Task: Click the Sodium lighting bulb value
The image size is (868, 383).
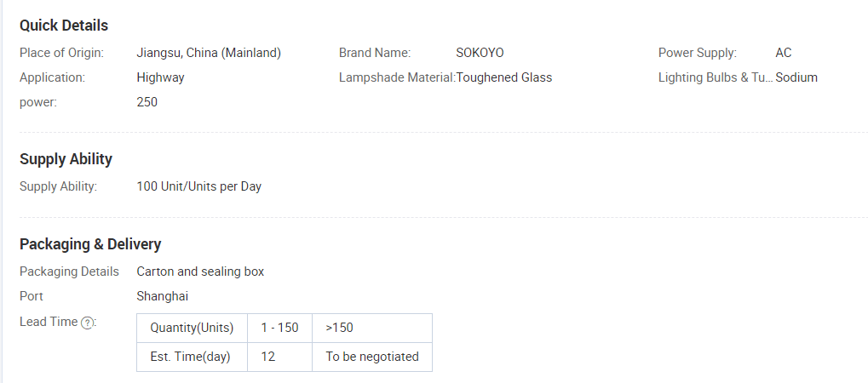Action: coord(796,77)
